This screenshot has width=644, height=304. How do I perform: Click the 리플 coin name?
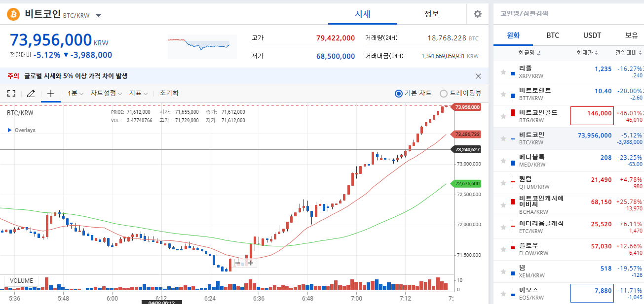[525, 68]
